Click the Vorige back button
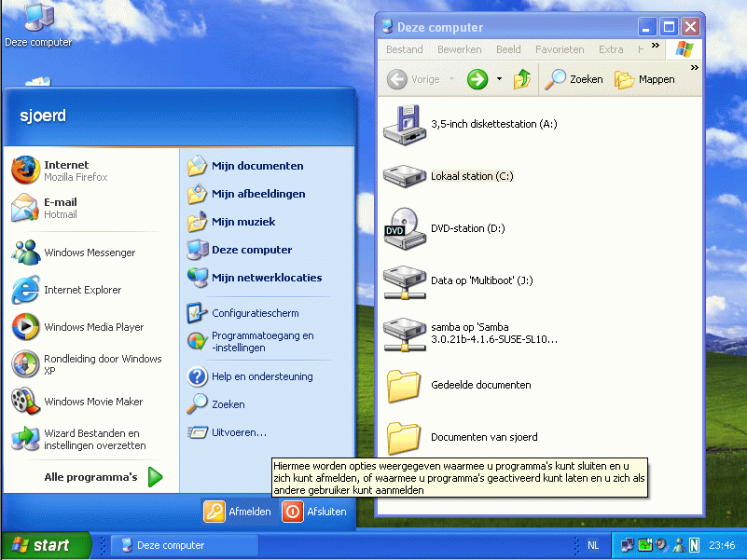 413,79
